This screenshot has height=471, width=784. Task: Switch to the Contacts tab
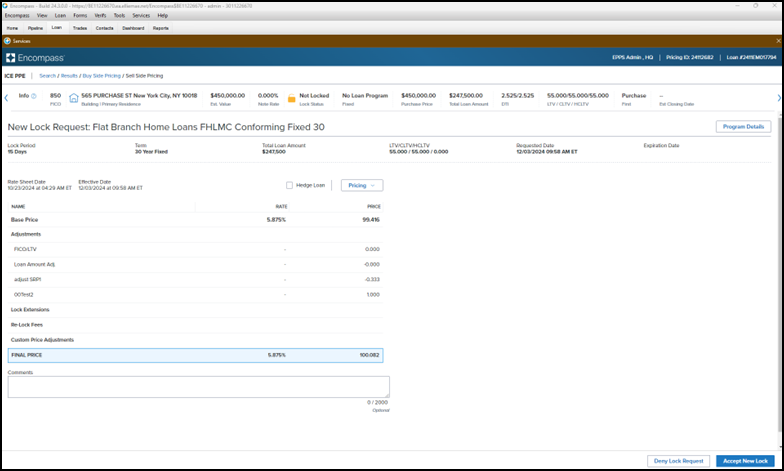pyautogui.click(x=104, y=28)
